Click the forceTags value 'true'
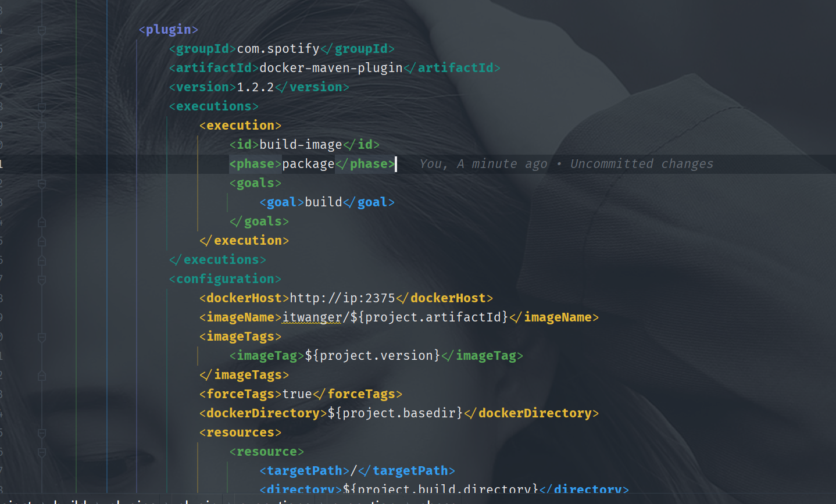This screenshot has width=836, height=504. [297, 394]
